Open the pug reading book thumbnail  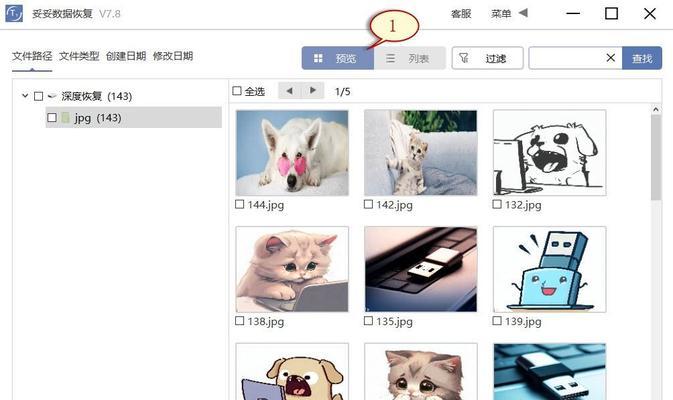point(292,372)
